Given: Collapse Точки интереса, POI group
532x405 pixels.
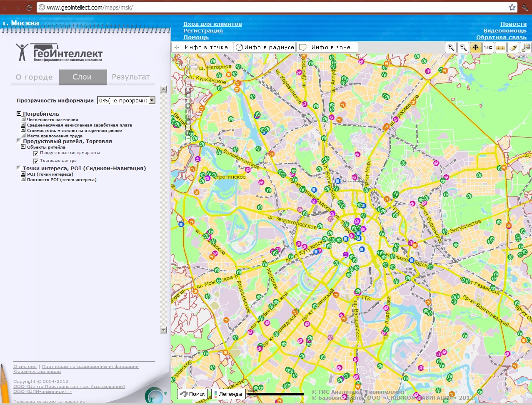Looking at the screenshot, I should click(19, 168).
